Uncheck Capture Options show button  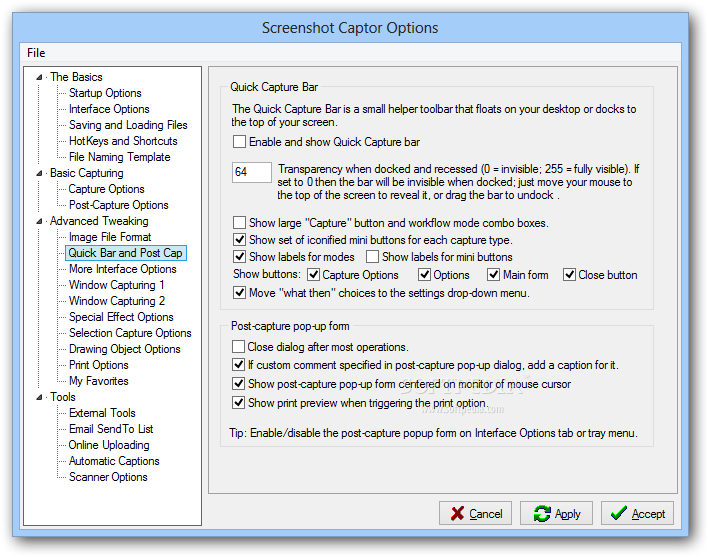pyautogui.click(x=313, y=274)
